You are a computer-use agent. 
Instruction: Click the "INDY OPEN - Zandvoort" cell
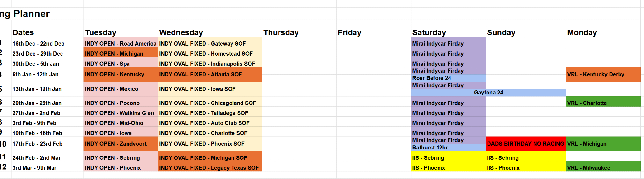click(120, 144)
